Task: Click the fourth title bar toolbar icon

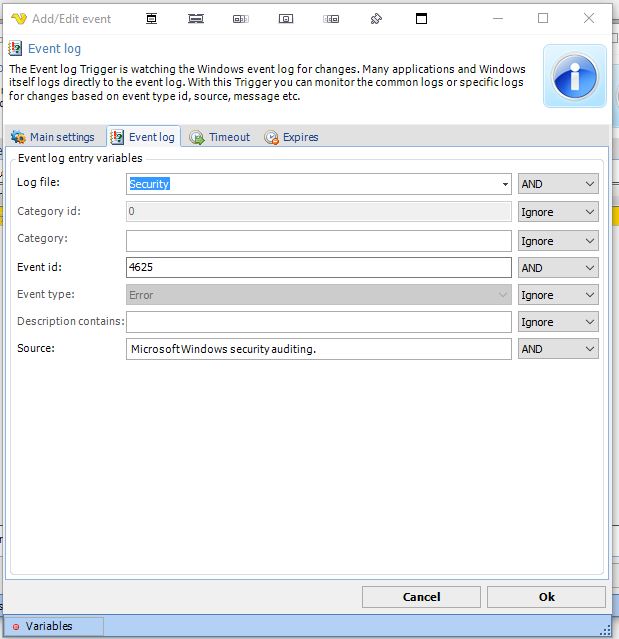Action: click(286, 18)
